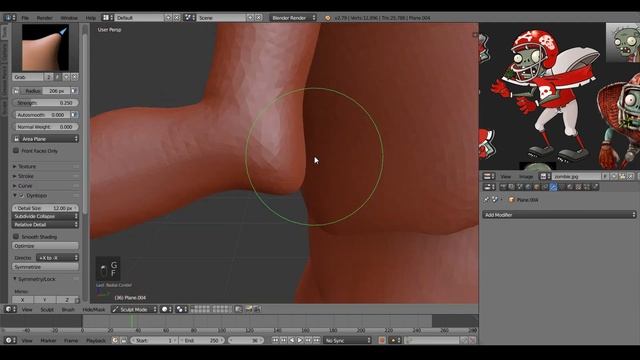Toggle Mirror X symmetry button

22,300
